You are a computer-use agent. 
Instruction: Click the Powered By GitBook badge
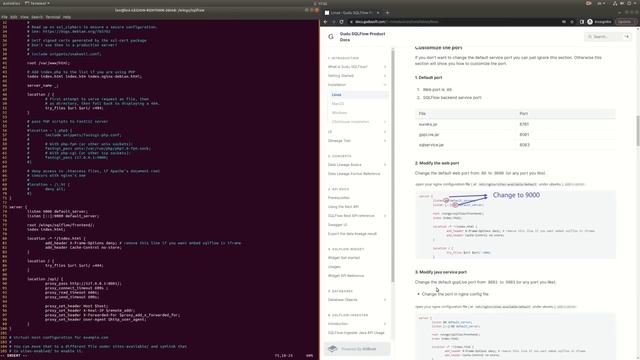click(357, 349)
